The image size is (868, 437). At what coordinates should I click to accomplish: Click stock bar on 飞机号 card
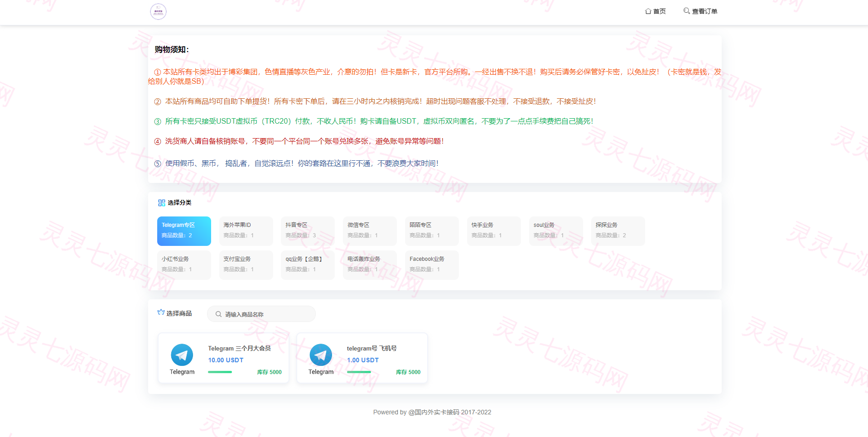(359, 372)
